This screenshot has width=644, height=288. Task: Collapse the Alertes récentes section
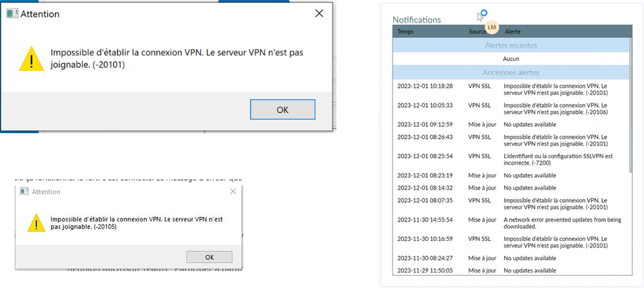click(x=511, y=45)
